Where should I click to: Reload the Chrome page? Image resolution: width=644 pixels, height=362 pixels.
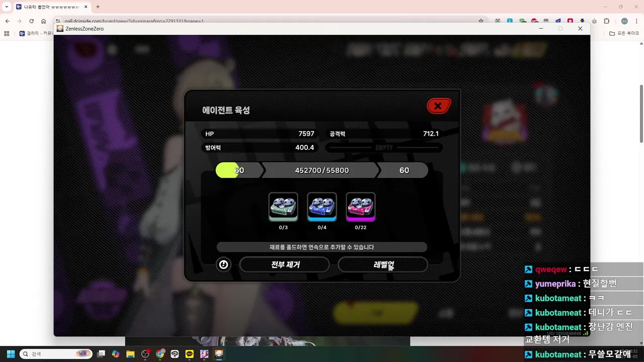pos(31,21)
